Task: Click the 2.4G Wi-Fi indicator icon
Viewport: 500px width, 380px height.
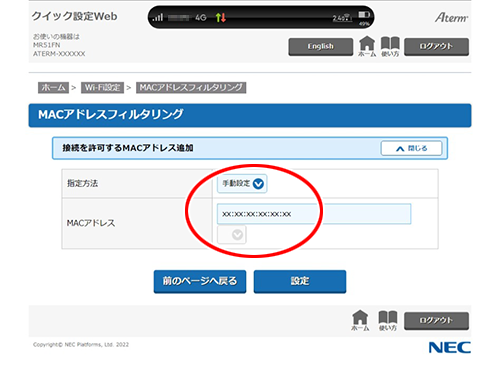Action: click(342, 18)
